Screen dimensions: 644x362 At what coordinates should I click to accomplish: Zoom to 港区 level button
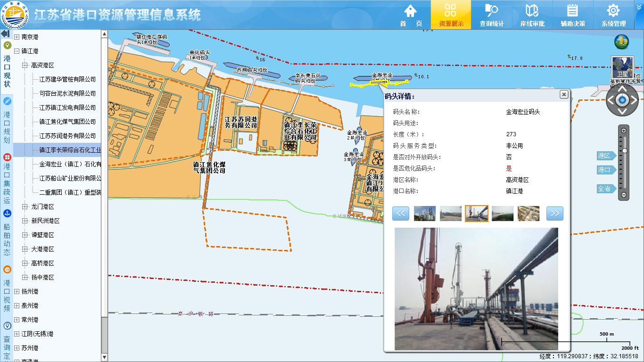(605, 156)
